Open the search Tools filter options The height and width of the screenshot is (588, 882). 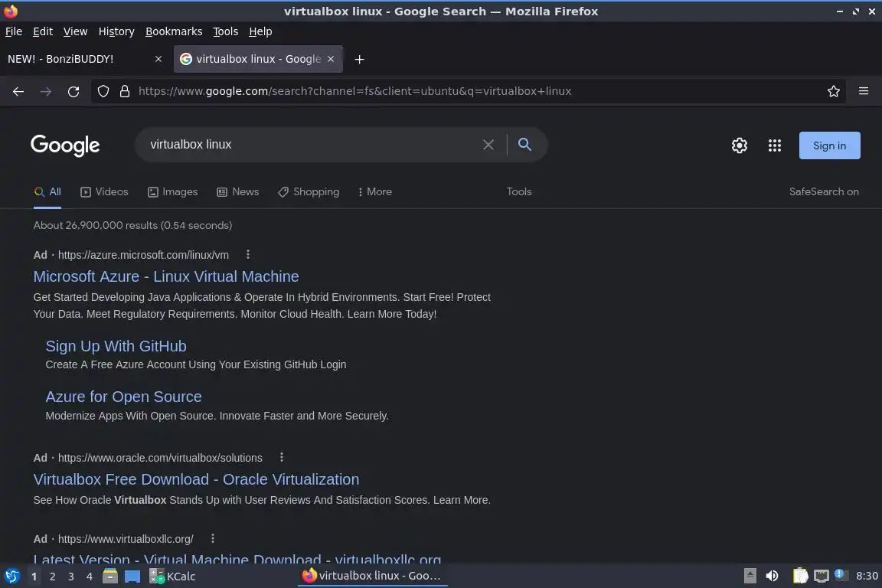click(x=519, y=192)
